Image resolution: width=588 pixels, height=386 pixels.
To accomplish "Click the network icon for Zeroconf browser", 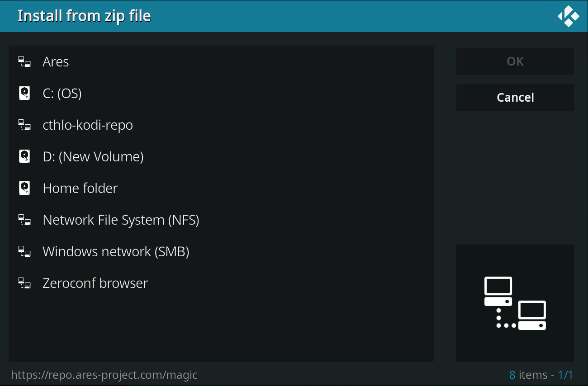I will pyautogui.click(x=24, y=283).
